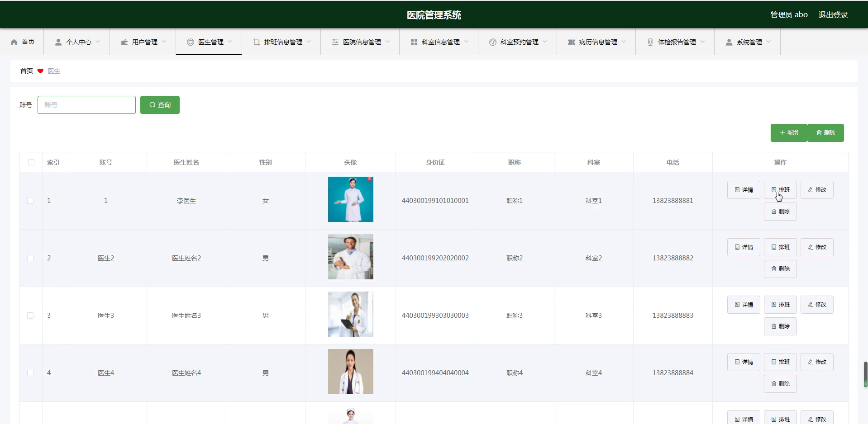The width and height of the screenshot is (868, 424).
Task: Check the row checkbox for 医生2
Action: tap(30, 258)
